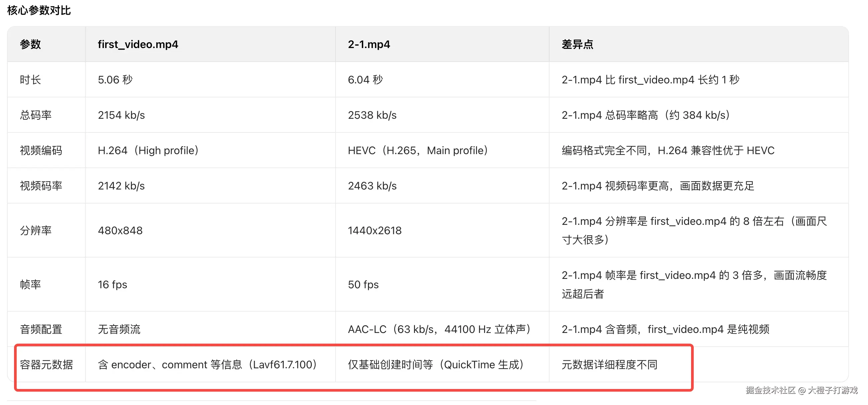The width and height of the screenshot is (868, 405).
Task: Select the 2-1.mp4 column header
Action: (369, 44)
